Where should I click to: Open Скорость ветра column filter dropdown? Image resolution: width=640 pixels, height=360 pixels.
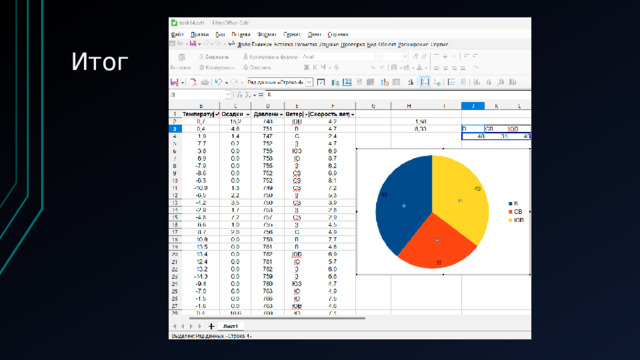coord(353,114)
